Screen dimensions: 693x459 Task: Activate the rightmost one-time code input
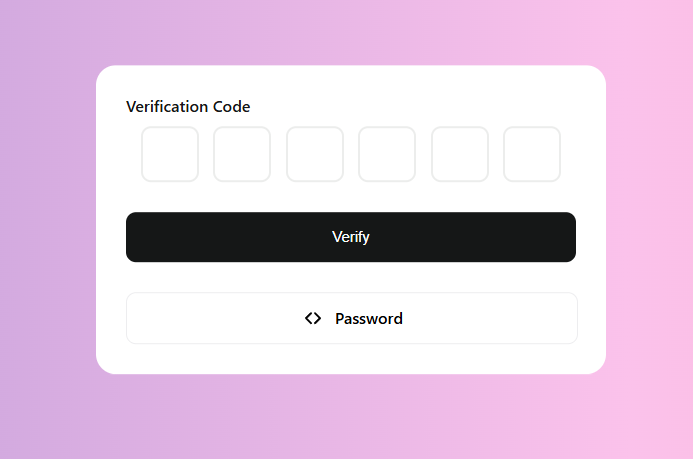532,154
